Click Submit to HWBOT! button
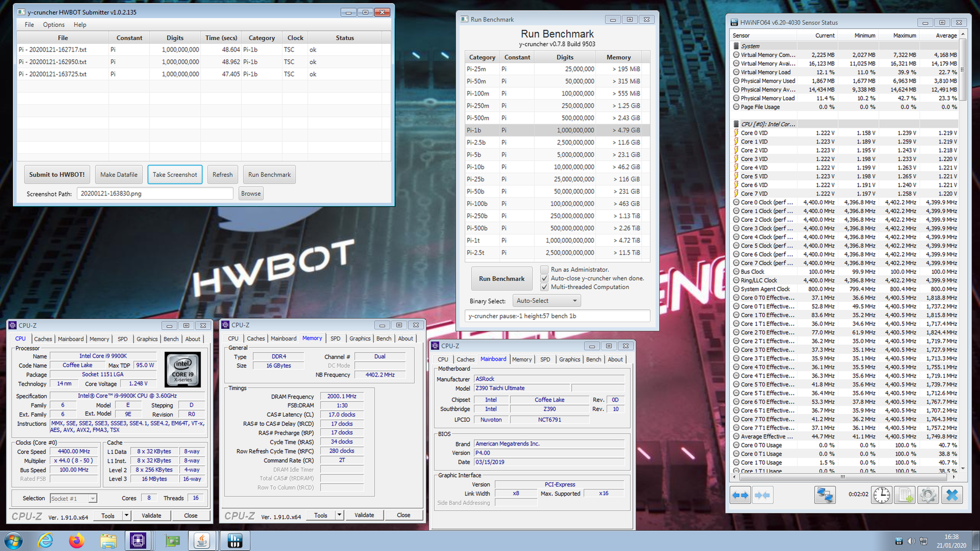Image resolution: width=980 pixels, height=551 pixels. 57,174
